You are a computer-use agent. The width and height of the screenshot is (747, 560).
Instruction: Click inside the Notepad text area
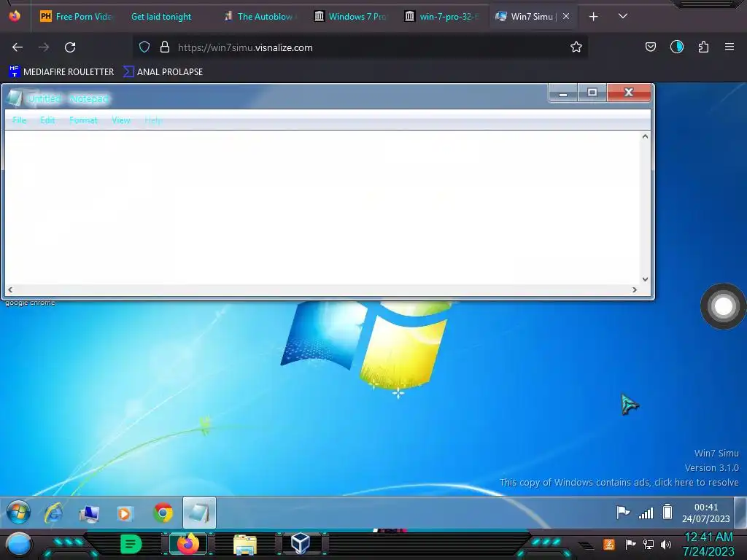(x=322, y=207)
